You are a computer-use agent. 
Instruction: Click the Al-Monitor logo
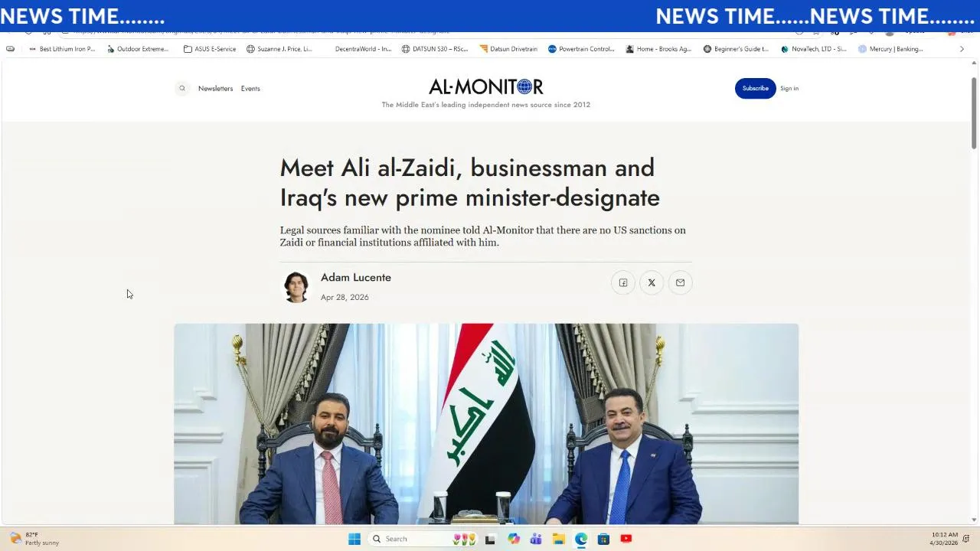[486, 86]
